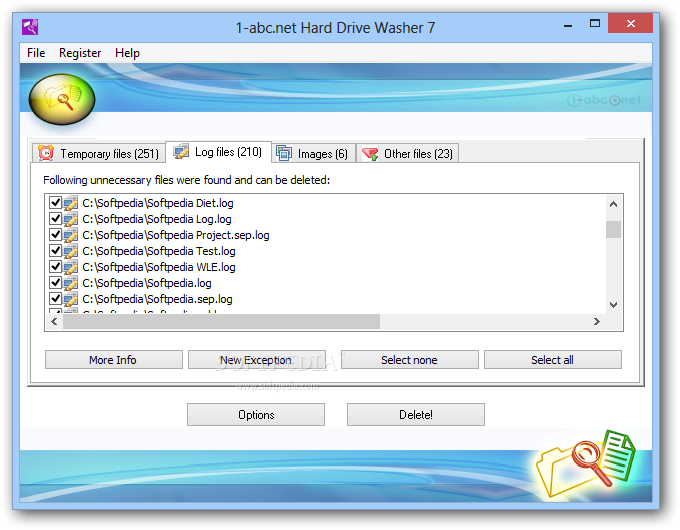Click the alarm clock icon on Temporary files tab

click(46, 153)
